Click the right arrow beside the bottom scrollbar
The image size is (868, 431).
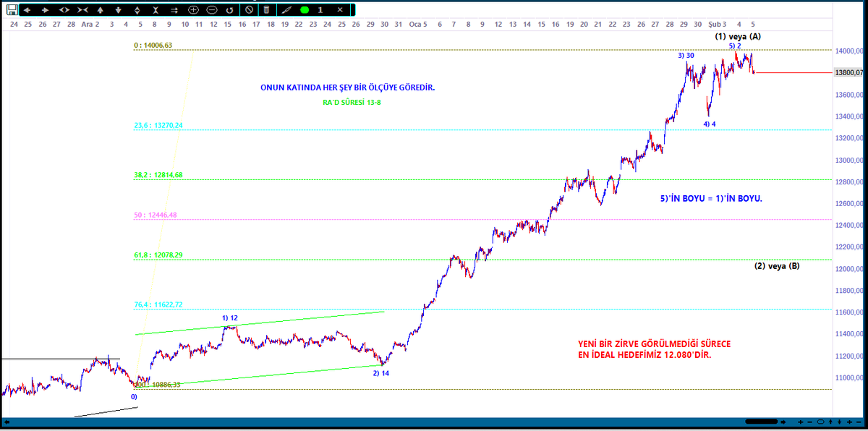783,422
